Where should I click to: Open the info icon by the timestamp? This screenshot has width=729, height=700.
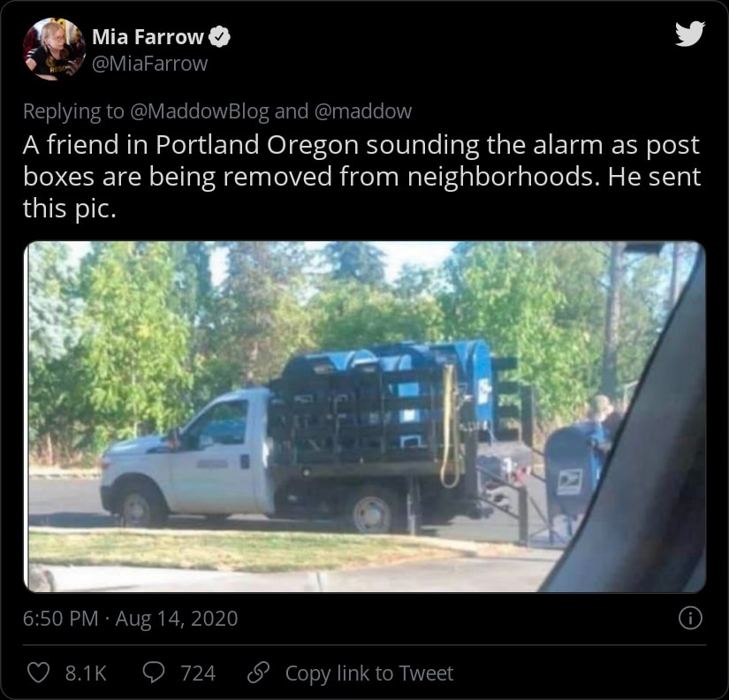pyautogui.click(x=690, y=618)
